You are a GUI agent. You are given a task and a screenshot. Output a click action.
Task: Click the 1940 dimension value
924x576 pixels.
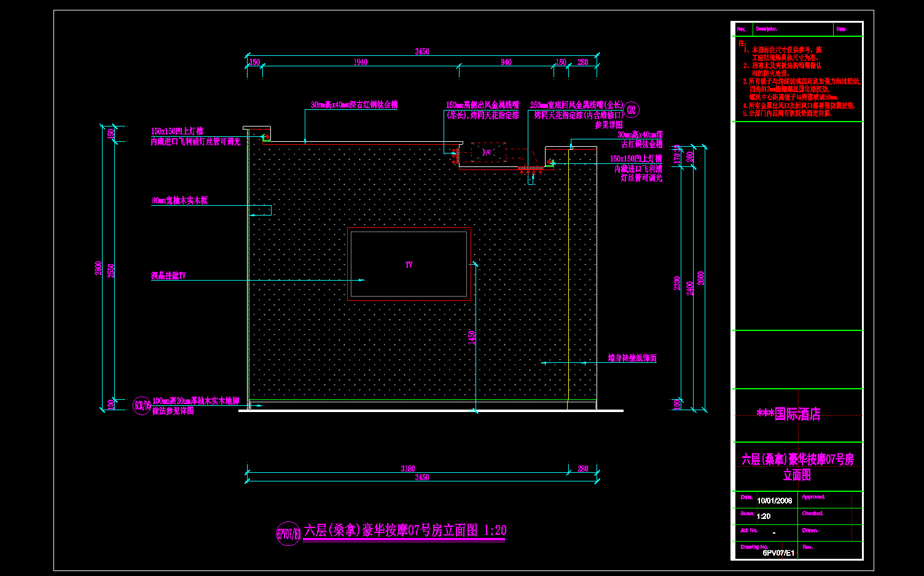[361, 62]
